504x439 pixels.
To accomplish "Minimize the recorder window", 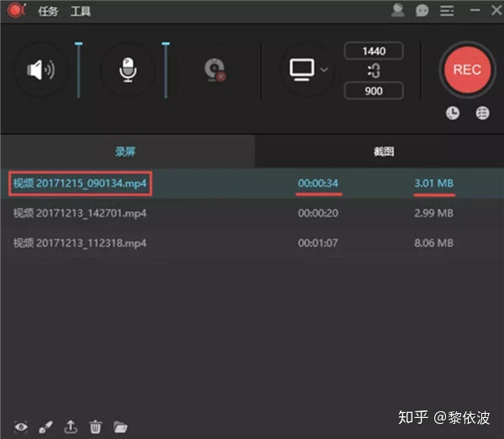I will [475, 11].
